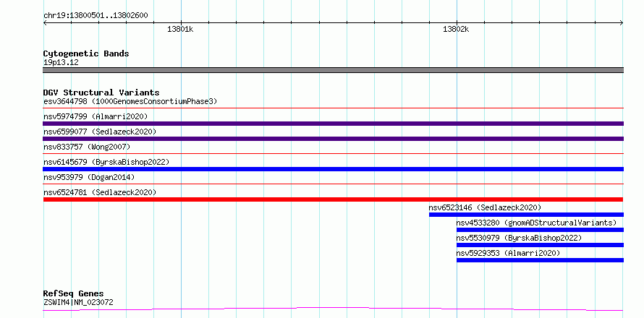Select esv3644798 (1000GenomesConsortiumPhase3) label

coord(130,101)
